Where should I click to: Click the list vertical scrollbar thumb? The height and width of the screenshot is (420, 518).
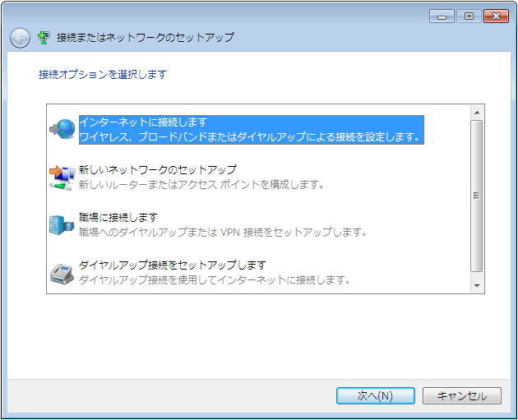click(476, 196)
